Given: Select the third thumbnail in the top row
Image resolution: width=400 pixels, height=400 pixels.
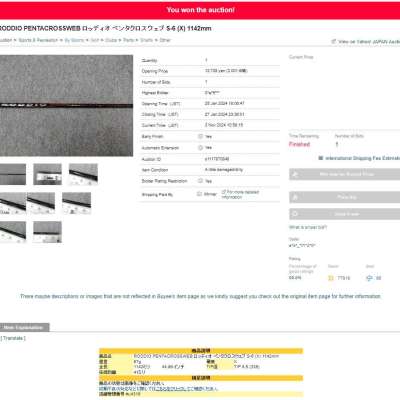Looking at the screenshot, I should click(x=83, y=174).
